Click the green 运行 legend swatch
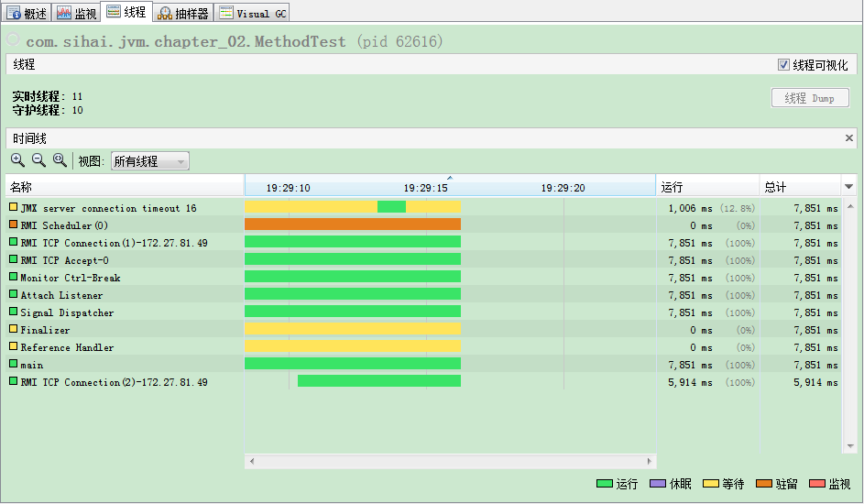 click(x=605, y=484)
